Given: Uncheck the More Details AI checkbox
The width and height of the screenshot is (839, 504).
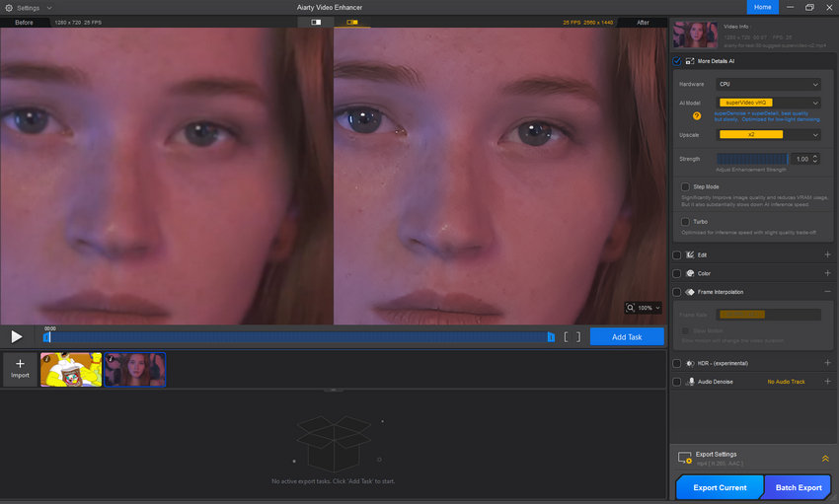Looking at the screenshot, I should click(677, 61).
